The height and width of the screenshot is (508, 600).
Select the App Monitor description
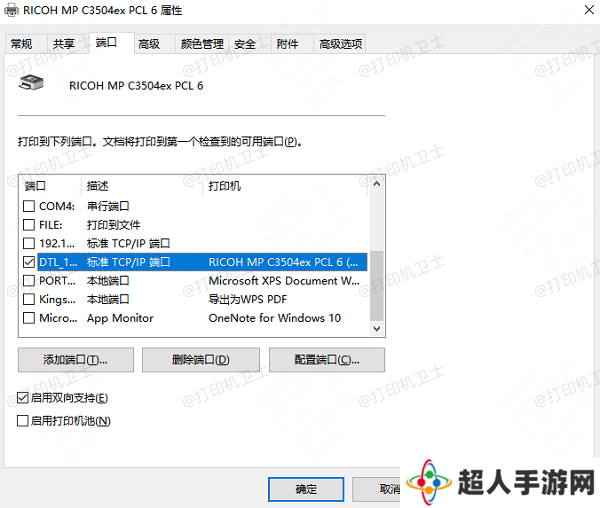[x=120, y=318]
